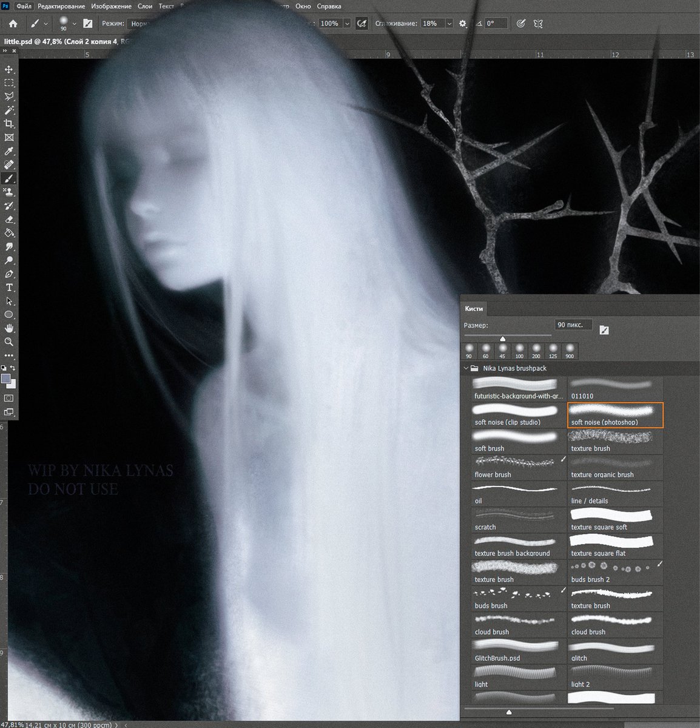
Task: Click the background color swatch
Action: click(x=13, y=385)
